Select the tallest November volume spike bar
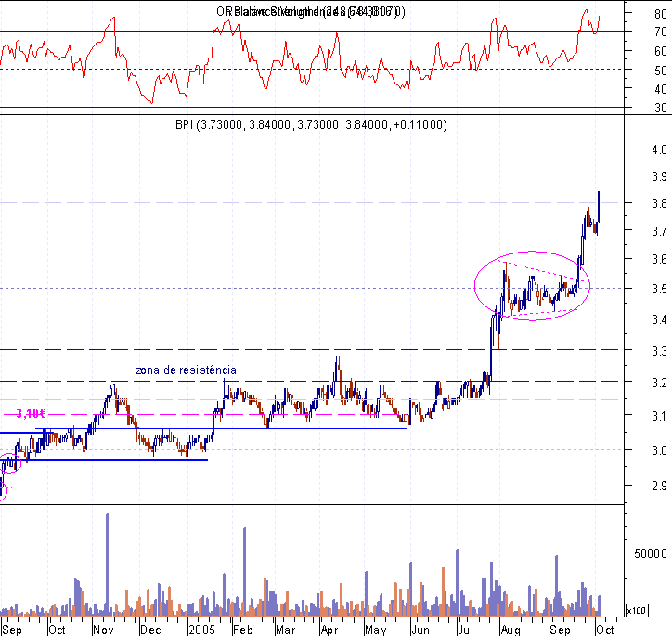The width and height of the screenshot is (672, 636). click(107, 565)
